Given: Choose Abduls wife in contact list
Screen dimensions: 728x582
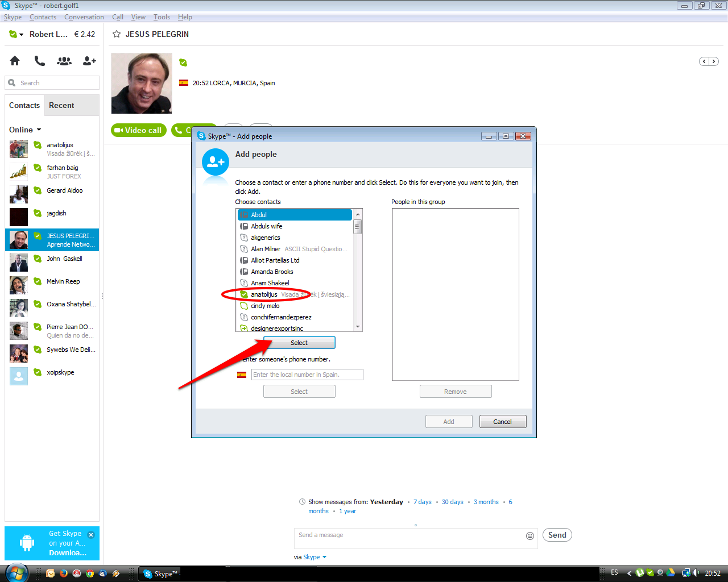Looking at the screenshot, I should click(295, 226).
